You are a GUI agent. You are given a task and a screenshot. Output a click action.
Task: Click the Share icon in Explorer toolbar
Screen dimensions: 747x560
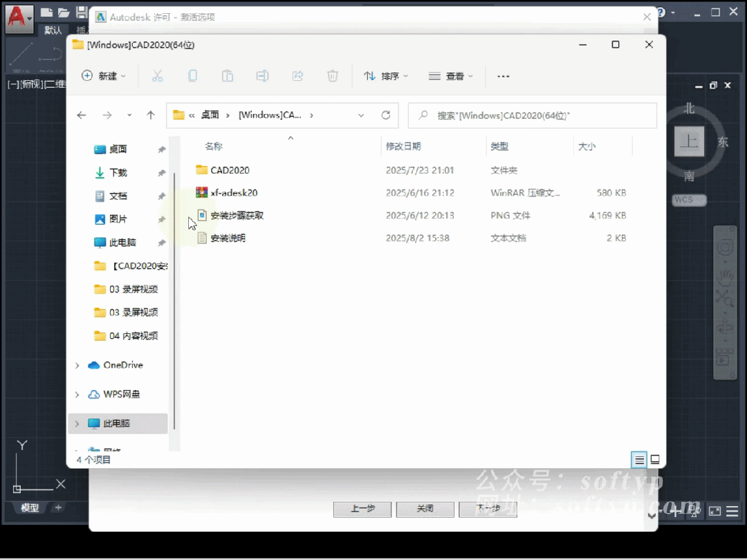[297, 76]
